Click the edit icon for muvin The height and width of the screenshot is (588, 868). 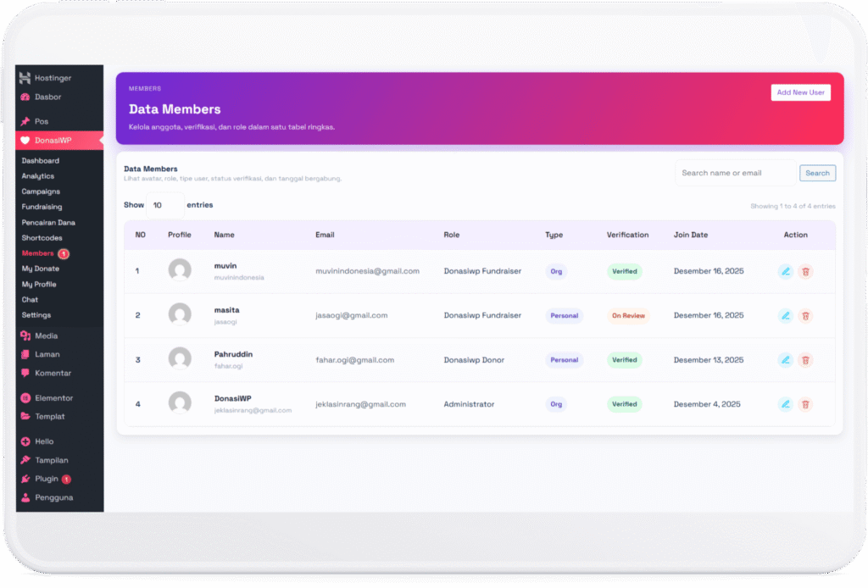785,271
